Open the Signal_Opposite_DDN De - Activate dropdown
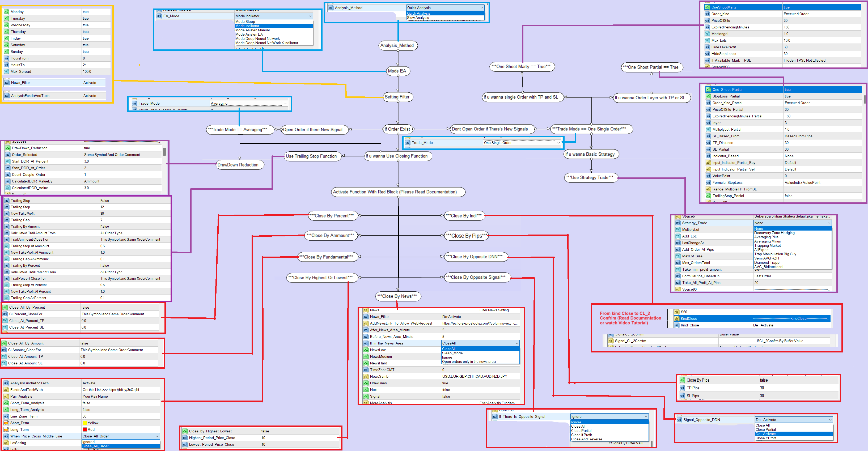 point(794,420)
